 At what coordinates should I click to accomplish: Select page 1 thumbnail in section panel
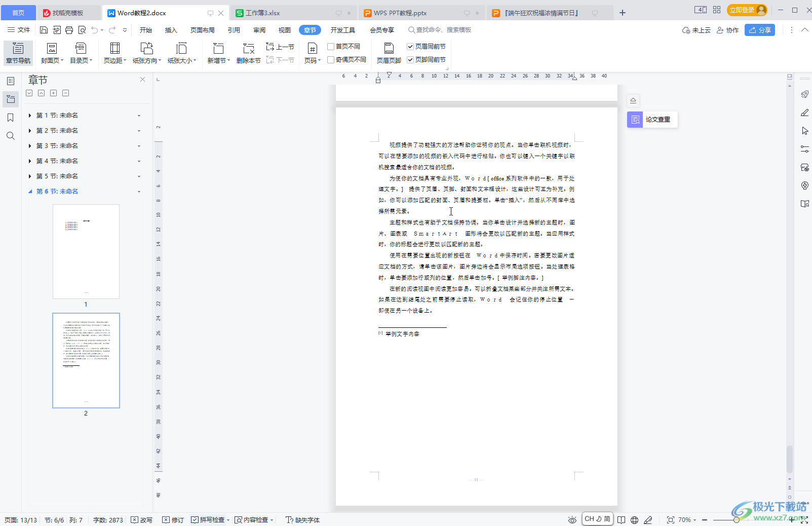click(x=86, y=251)
